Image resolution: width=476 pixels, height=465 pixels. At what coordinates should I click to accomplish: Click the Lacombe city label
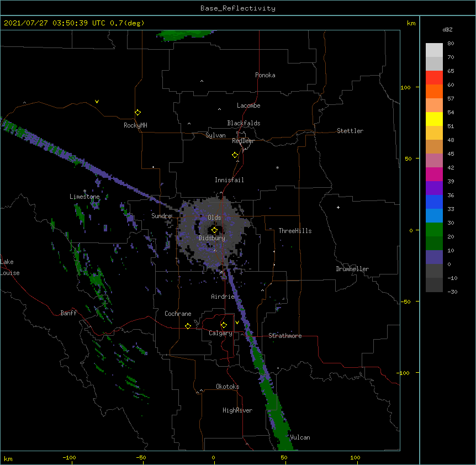pyautogui.click(x=248, y=105)
